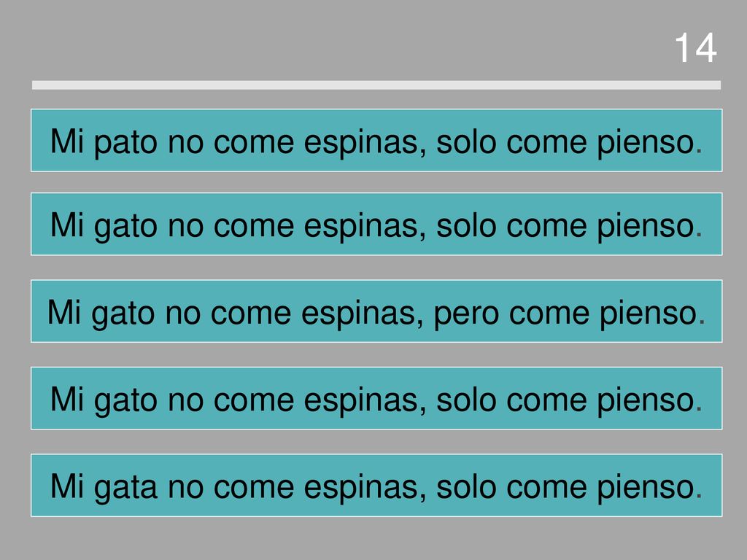Click "pienso" in the "Mi gata" sentence
The image size is (747, 560).
[646, 487]
